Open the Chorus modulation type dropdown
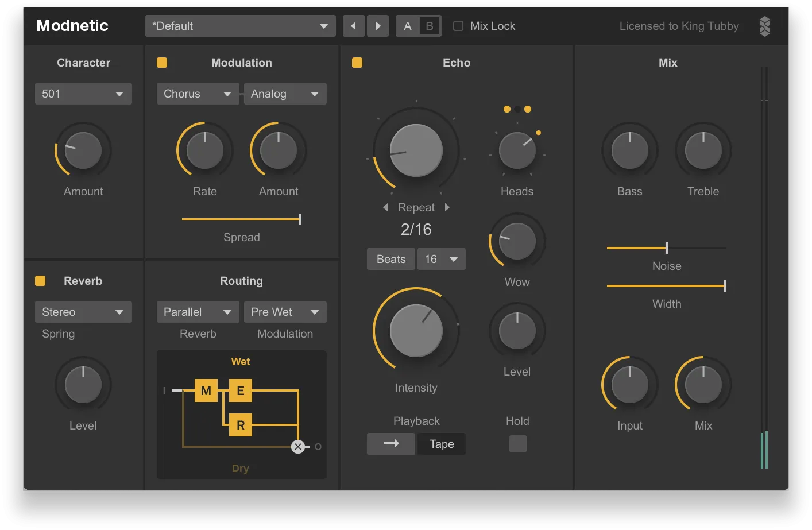The width and height of the screenshot is (812, 530). (x=198, y=94)
